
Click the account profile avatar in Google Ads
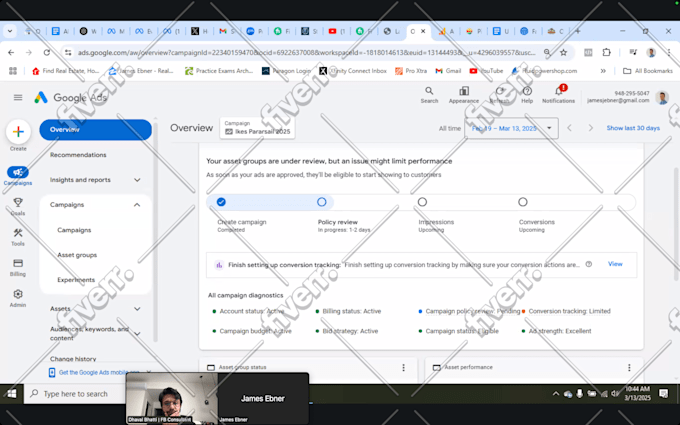pyautogui.click(x=662, y=97)
